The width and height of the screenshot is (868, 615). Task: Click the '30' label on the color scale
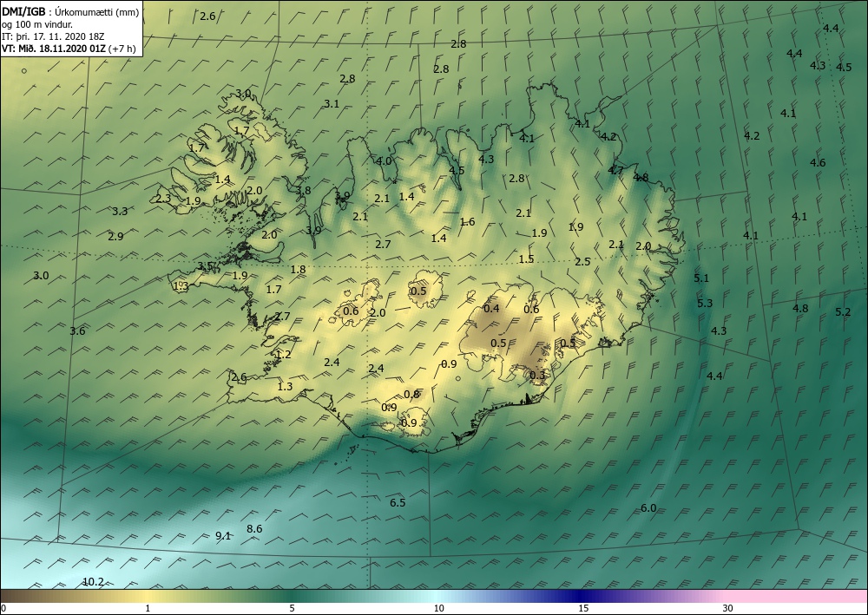(728, 608)
